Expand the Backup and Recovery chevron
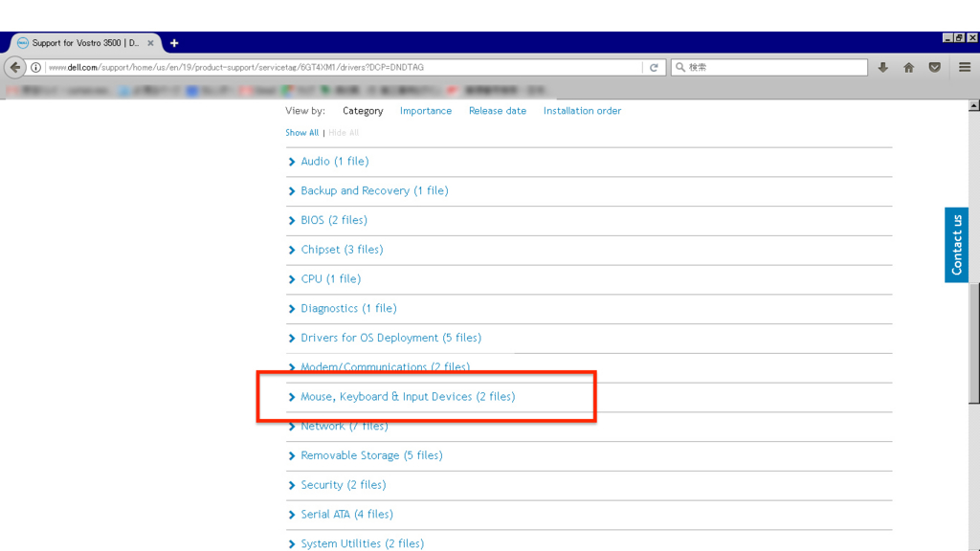980x551 pixels. [292, 191]
